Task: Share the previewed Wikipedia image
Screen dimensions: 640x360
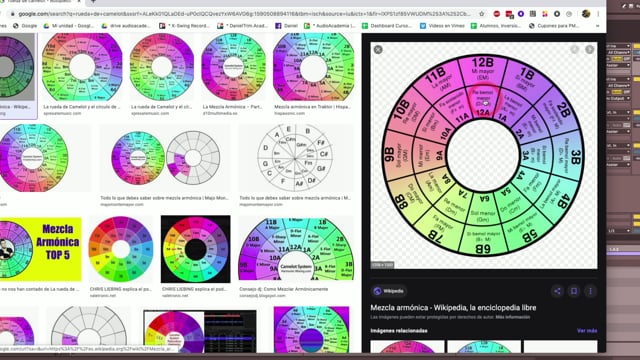Action: point(557,291)
